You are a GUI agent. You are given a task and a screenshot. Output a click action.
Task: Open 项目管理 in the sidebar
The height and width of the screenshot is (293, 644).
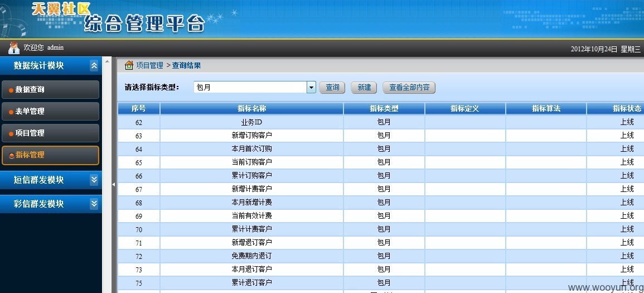click(x=50, y=133)
